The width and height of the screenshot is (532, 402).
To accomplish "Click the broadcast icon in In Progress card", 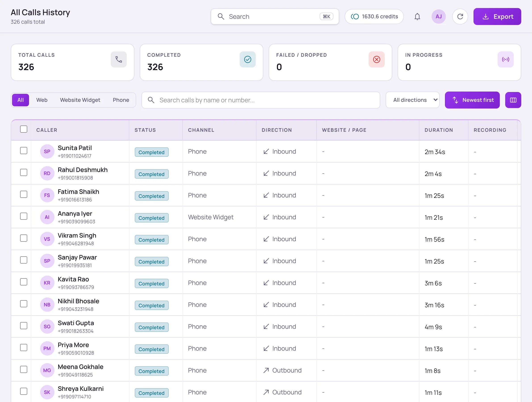I will coord(505,59).
